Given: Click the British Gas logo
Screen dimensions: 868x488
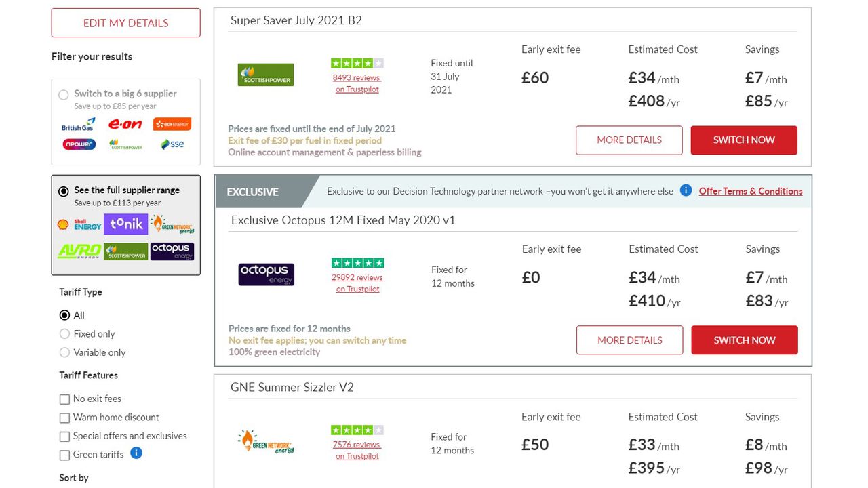Looking at the screenshot, I should 78,124.
